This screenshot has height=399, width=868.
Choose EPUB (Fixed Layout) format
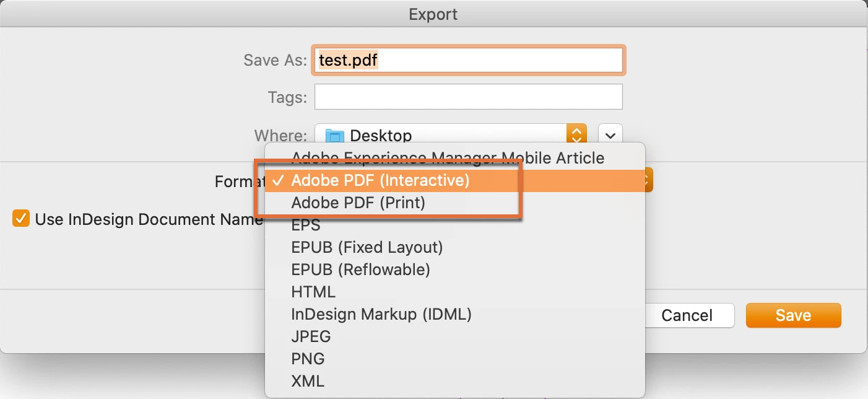point(454,247)
